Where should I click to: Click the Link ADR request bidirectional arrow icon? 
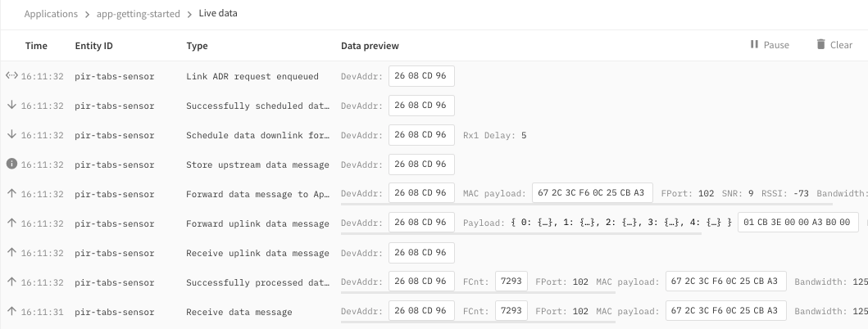click(x=11, y=76)
